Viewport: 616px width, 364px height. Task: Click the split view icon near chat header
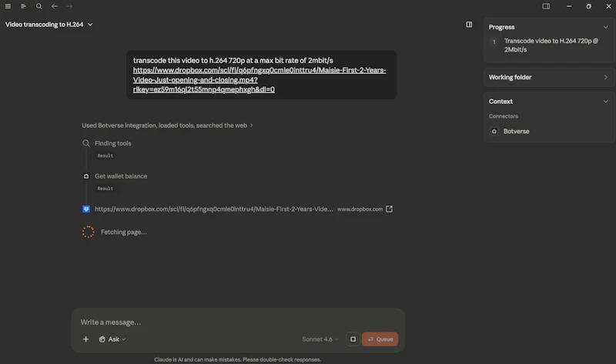click(469, 25)
